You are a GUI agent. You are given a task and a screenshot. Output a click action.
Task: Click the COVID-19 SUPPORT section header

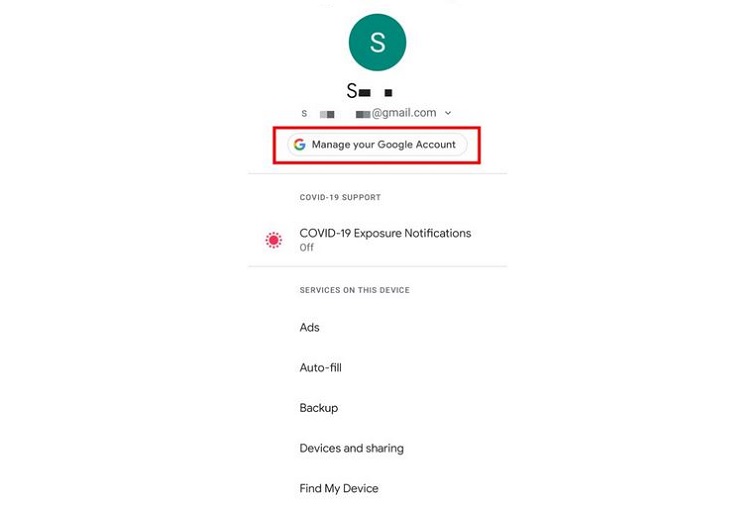(x=340, y=197)
